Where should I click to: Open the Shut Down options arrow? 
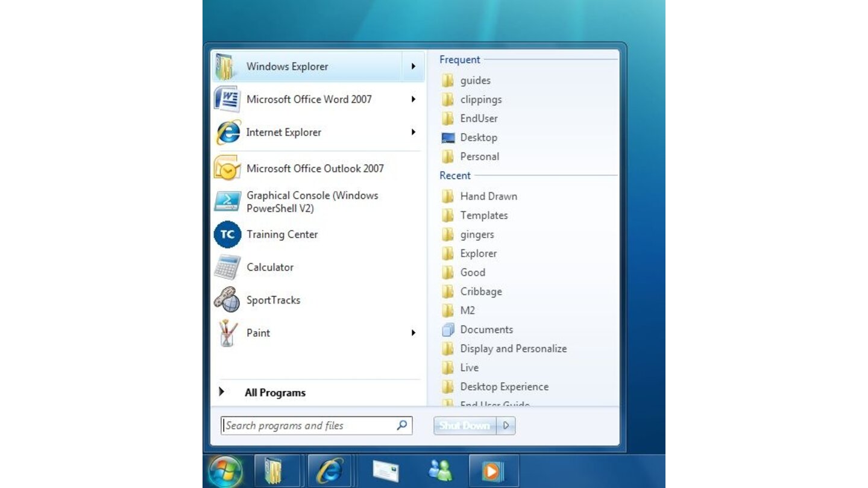[x=506, y=426]
